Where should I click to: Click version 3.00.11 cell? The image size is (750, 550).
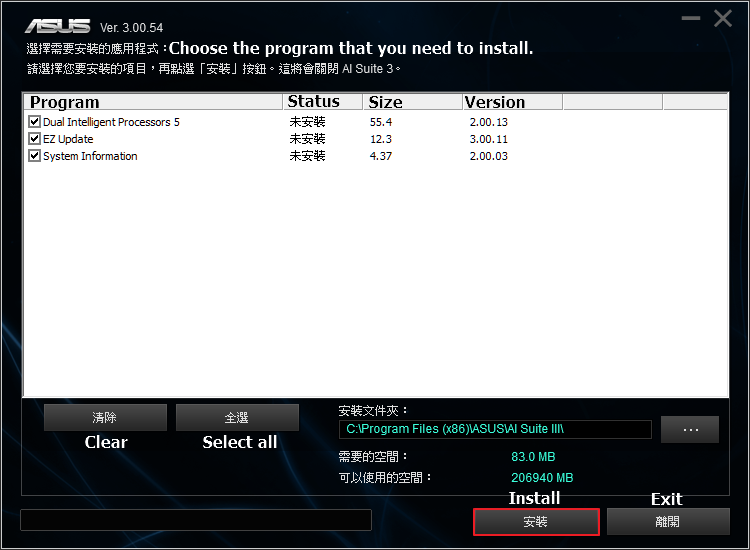click(x=488, y=139)
